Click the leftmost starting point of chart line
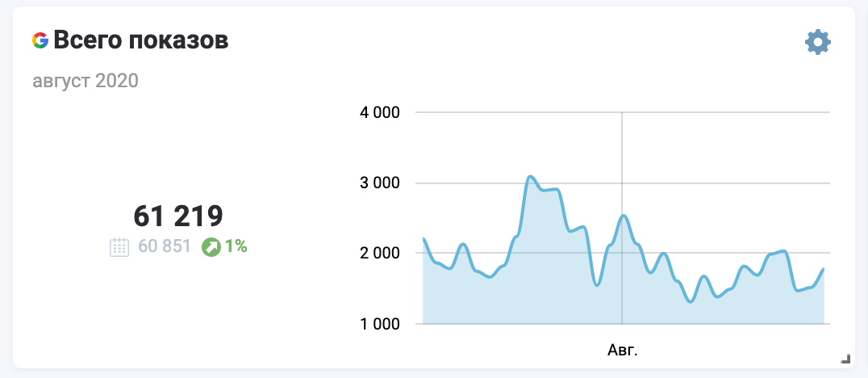Screen dimensions: 868x378 (x=424, y=239)
